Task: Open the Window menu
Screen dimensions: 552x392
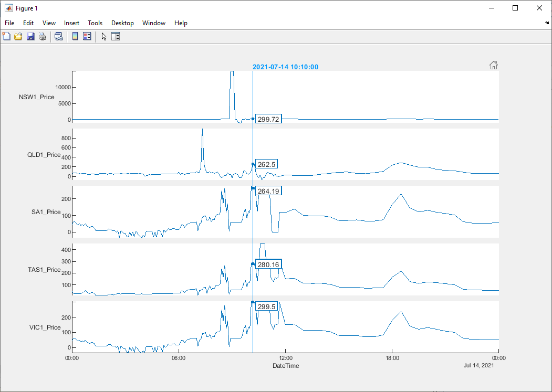Action: pos(154,23)
